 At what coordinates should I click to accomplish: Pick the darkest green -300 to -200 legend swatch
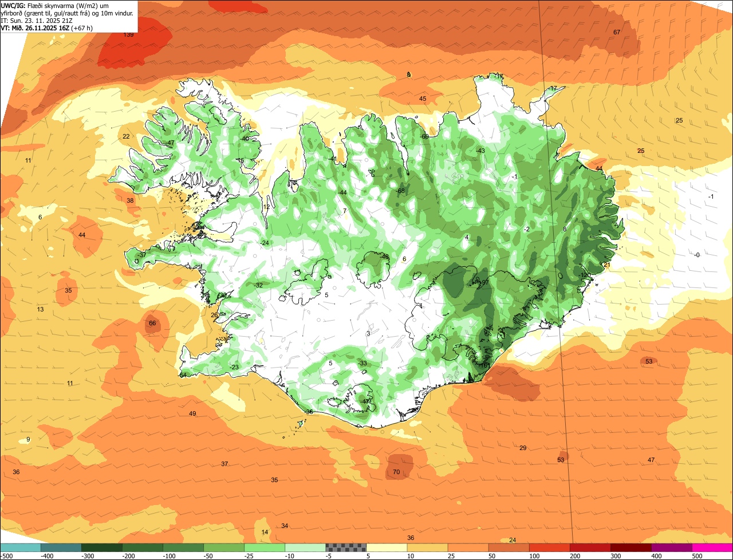click(101, 547)
